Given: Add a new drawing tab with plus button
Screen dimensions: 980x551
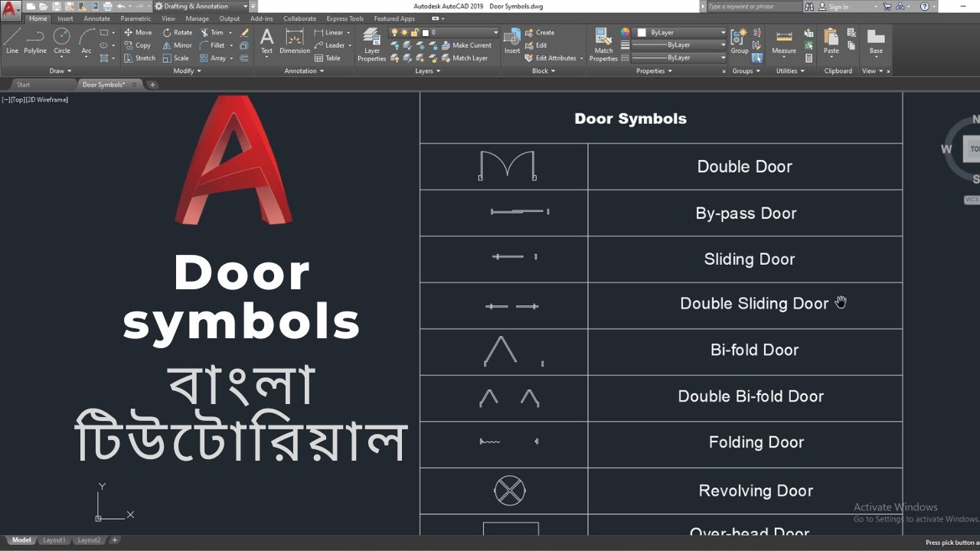Looking at the screenshot, I should (x=152, y=85).
